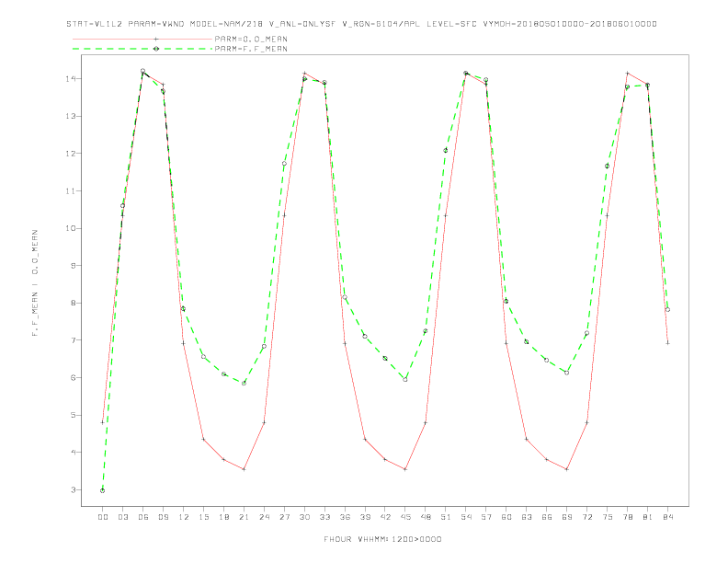This screenshot has height=563, width=728.
Task: Click the x-axis tick label 24
Action: point(264,517)
